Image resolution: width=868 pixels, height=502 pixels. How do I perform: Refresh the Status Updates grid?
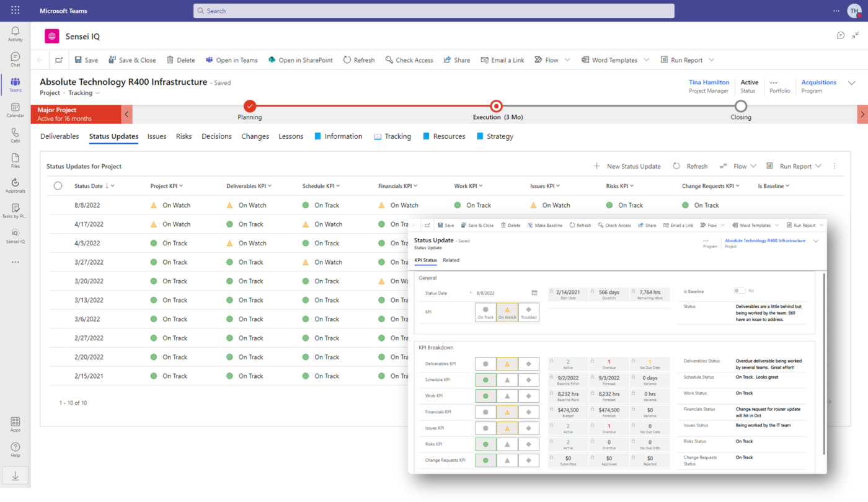690,166
